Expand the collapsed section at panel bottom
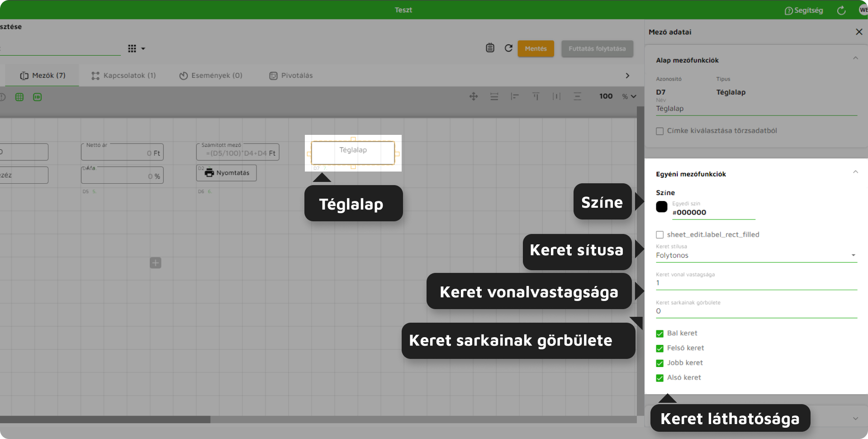This screenshot has width=868, height=439. pos(855,419)
